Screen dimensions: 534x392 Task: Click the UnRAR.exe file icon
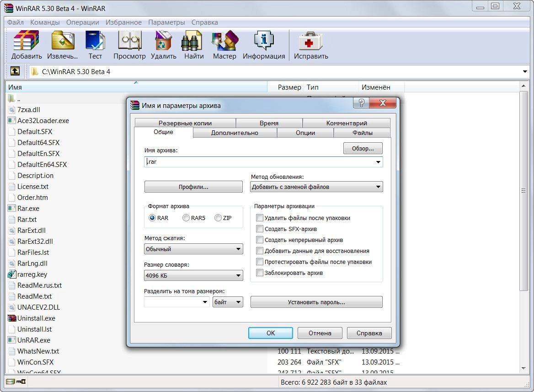pyautogui.click(x=12, y=340)
